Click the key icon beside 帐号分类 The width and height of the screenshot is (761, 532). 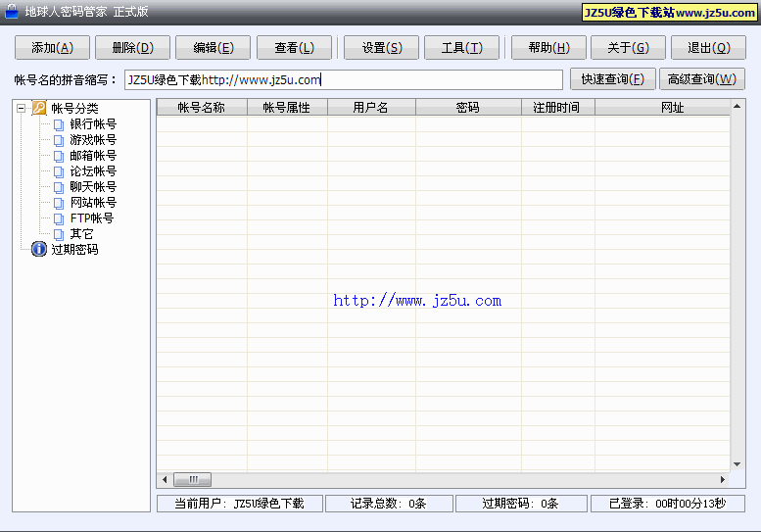click(x=39, y=108)
